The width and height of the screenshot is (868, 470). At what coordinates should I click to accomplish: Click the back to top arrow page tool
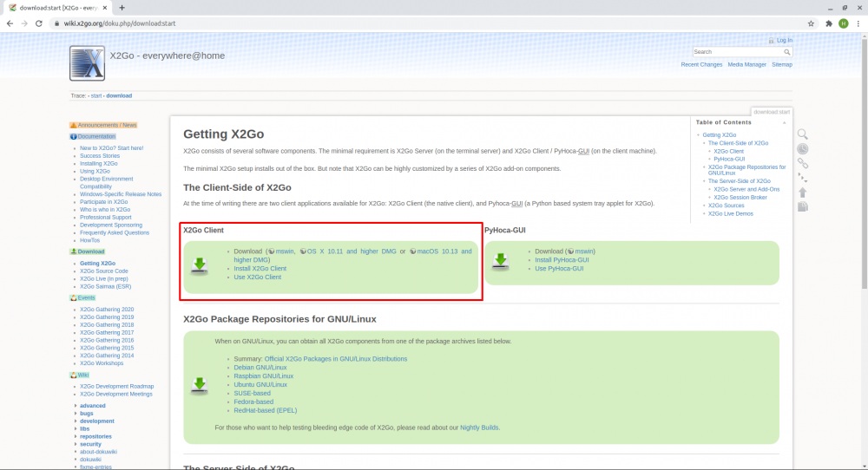point(803,192)
